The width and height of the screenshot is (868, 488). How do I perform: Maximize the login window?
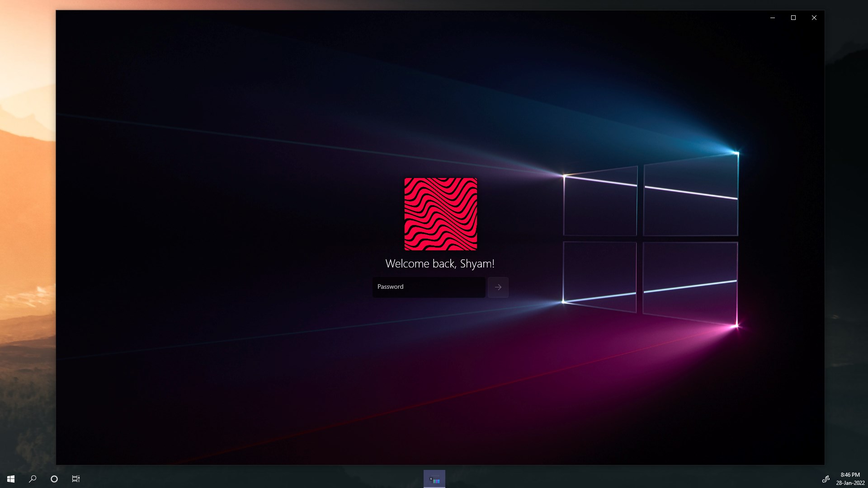[793, 18]
